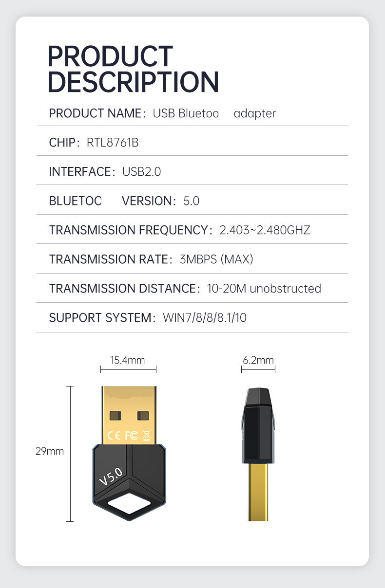
Task: Click the 6.2mm thickness dimension label
Action: [x=258, y=360]
